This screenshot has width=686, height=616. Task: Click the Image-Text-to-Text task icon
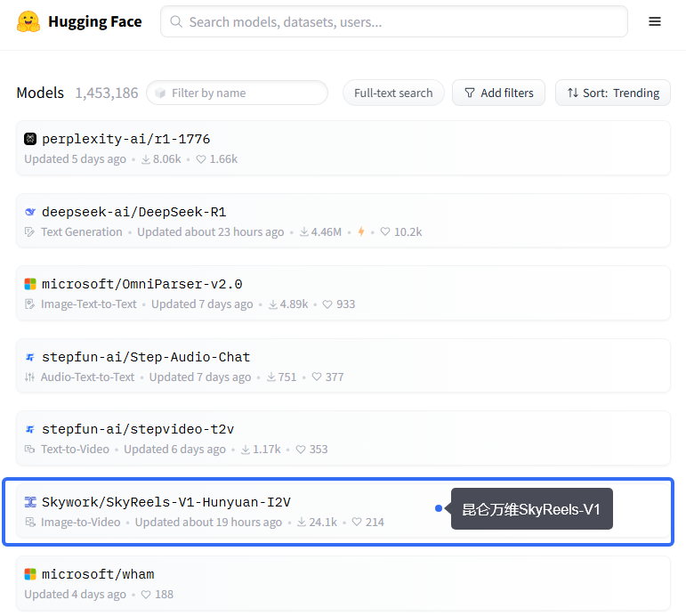click(29, 304)
